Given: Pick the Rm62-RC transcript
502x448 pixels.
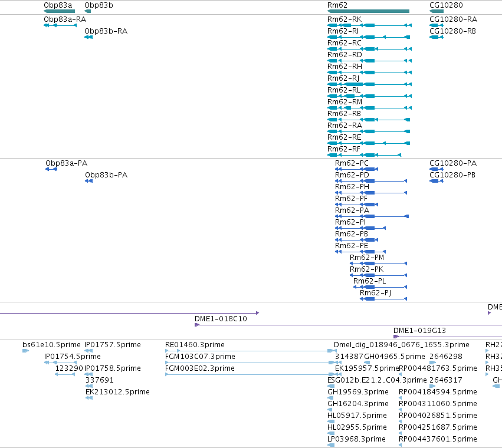Looking at the screenshot, I should 369,49.
